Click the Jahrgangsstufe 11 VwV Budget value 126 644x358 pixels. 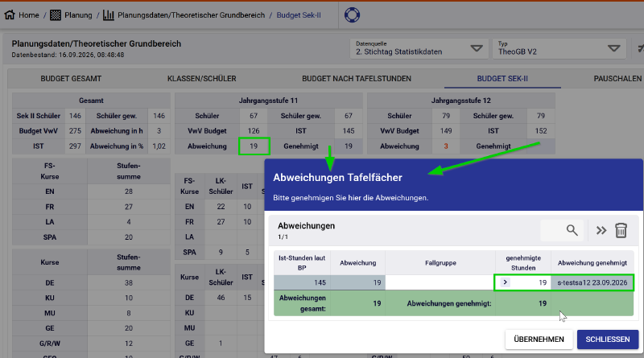pos(254,131)
